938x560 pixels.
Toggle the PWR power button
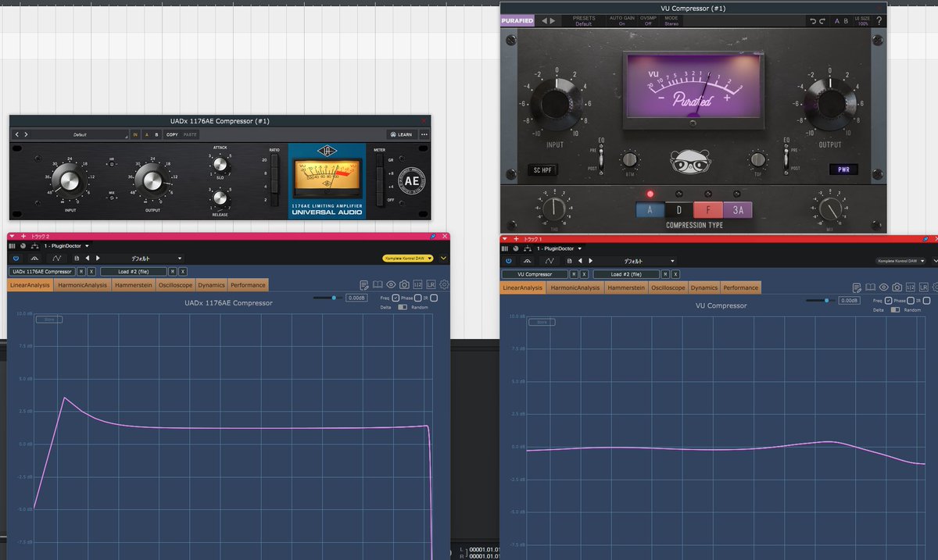pyautogui.click(x=843, y=169)
